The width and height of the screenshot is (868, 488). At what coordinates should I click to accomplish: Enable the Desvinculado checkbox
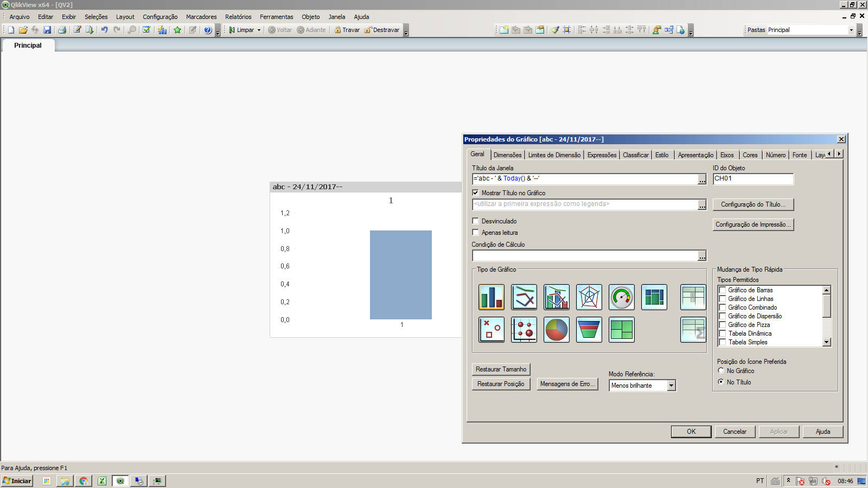(476, 221)
